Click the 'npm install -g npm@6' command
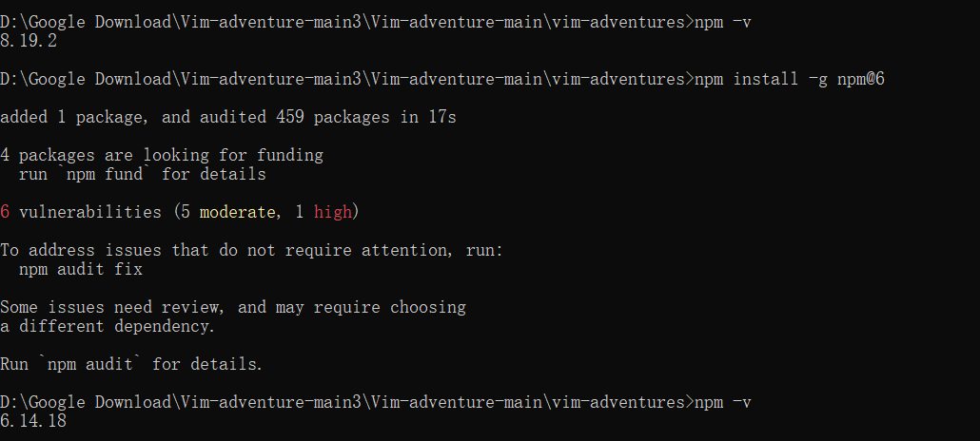This screenshot has height=441, width=980. pyautogui.click(x=790, y=79)
